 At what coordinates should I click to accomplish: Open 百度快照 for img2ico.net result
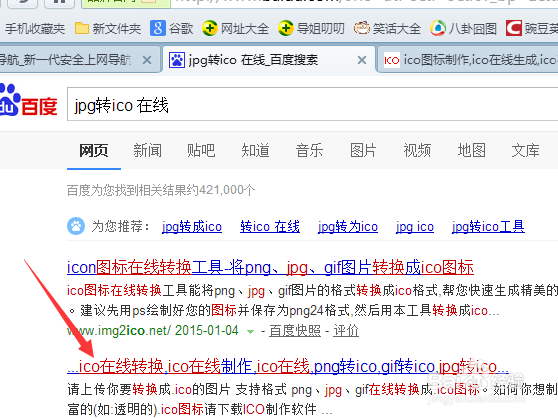point(295,331)
